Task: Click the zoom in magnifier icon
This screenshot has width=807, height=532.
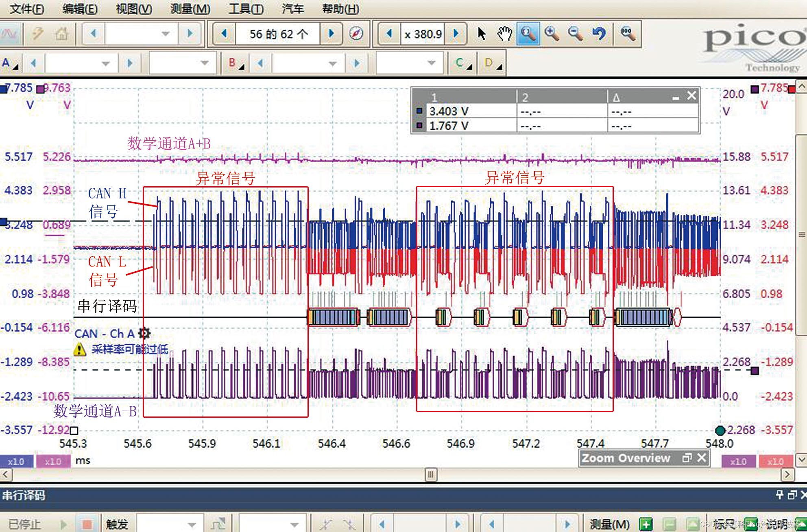Action: pyautogui.click(x=551, y=34)
